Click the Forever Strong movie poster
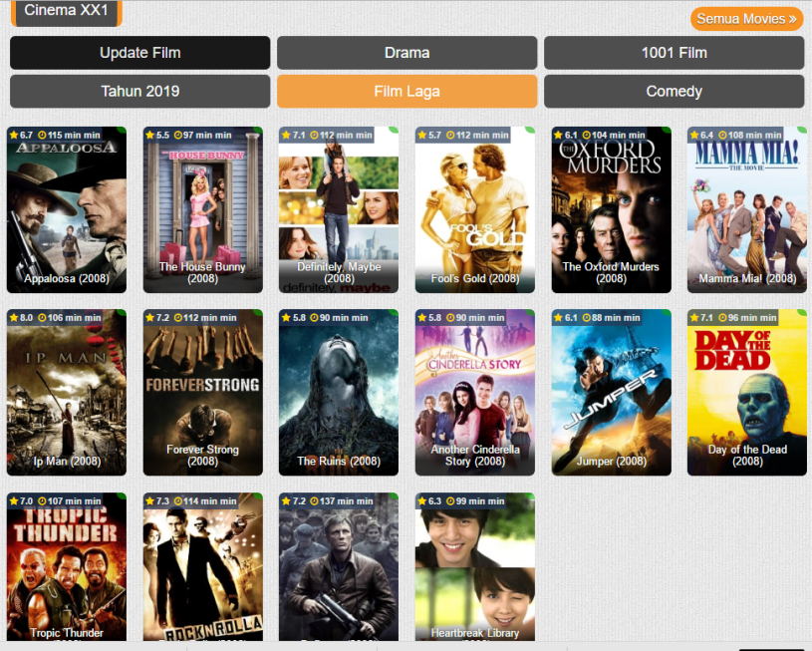Viewport: 812px width, 651px height. (203, 393)
